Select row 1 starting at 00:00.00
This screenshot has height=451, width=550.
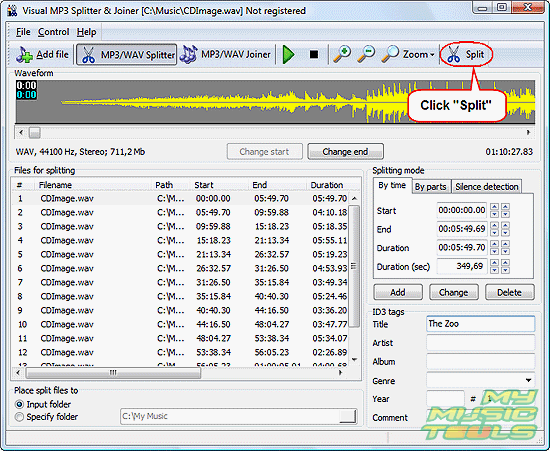point(181,198)
